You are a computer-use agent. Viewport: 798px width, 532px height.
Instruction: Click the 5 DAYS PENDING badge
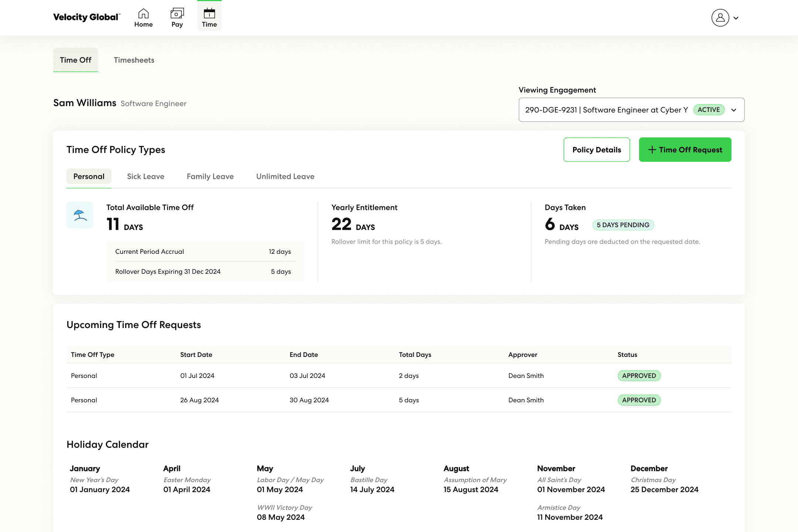623,225
